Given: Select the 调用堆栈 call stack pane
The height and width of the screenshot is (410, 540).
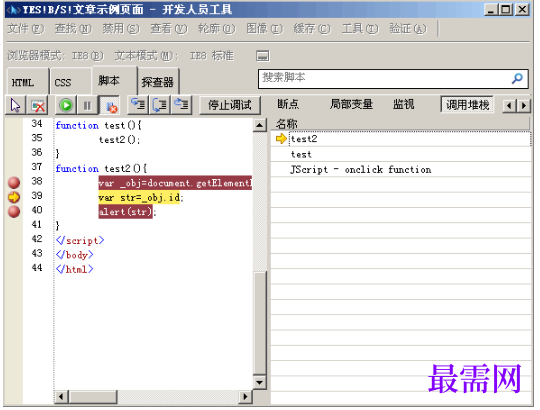Looking at the screenshot, I should pos(467,105).
